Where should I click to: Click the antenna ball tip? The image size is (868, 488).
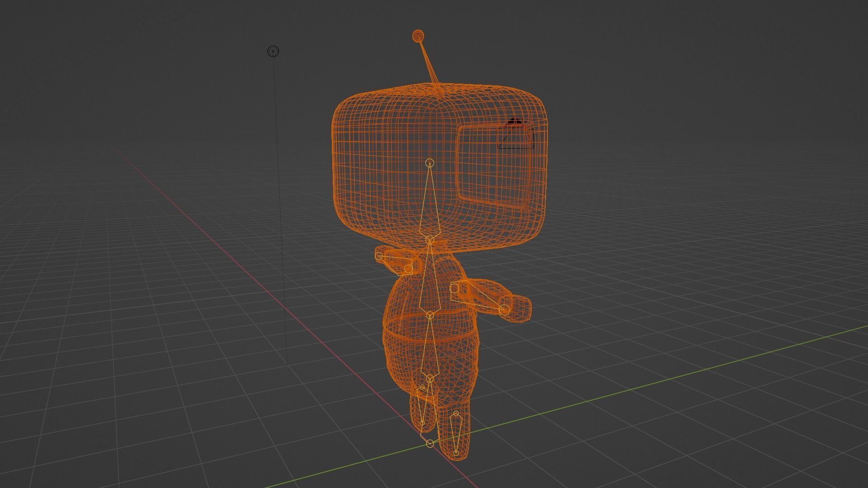418,36
